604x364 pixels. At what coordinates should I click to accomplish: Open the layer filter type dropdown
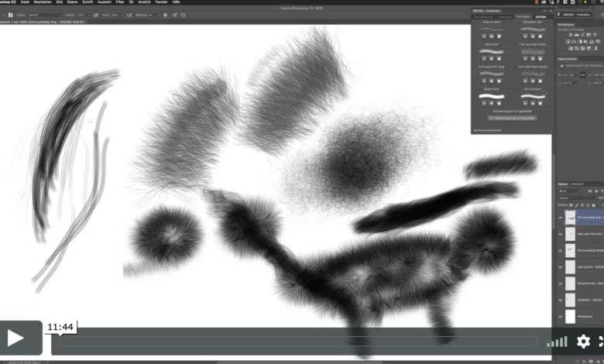571,191
